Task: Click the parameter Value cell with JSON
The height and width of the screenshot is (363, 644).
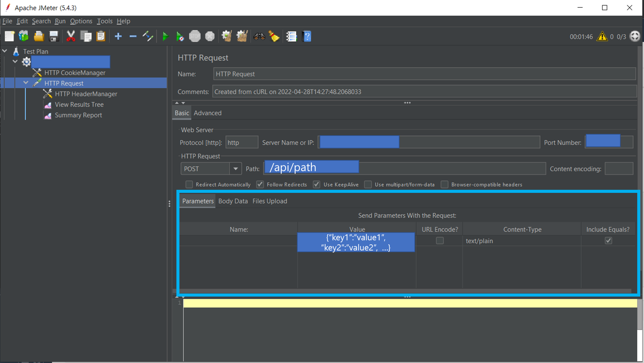Action: click(x=356, y=242)
